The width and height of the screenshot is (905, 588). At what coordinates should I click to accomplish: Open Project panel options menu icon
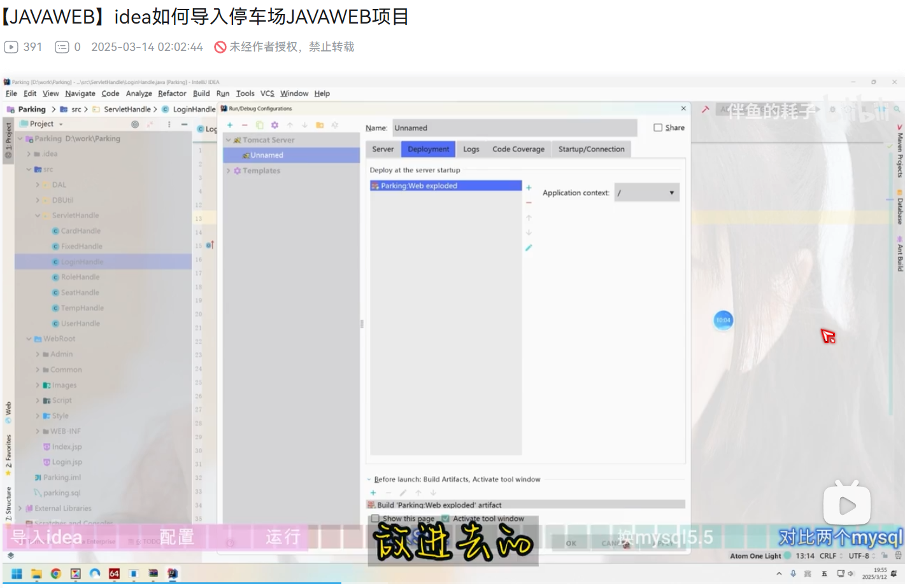tap(169, 124)
